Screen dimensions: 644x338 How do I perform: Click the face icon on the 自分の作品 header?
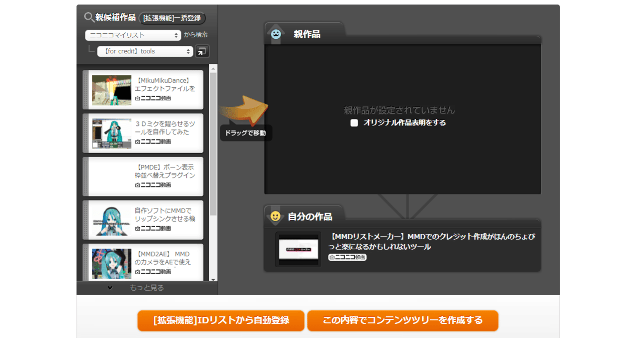[276, 216]
